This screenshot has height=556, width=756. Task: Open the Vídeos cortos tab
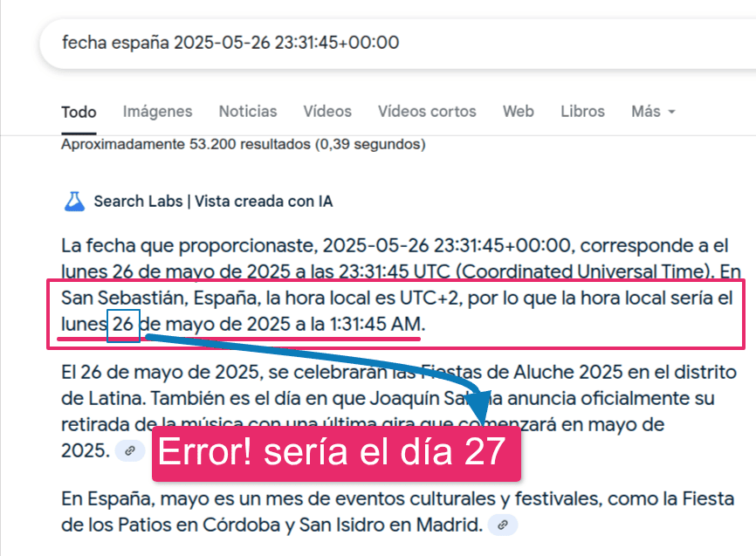coord(427,112)
